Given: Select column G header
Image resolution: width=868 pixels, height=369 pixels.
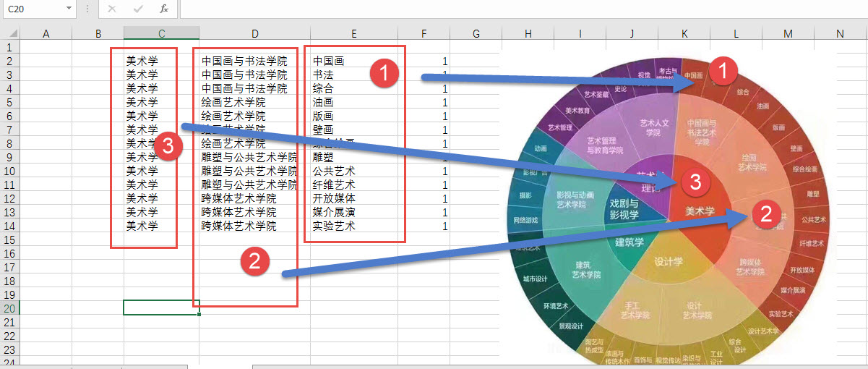Looking at the screenshot, I should [x=476, y=33].
